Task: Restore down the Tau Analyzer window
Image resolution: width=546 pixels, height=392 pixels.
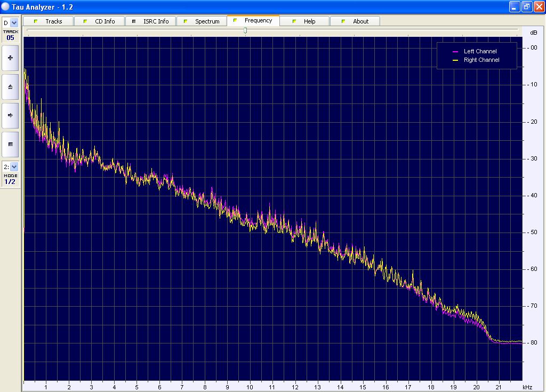Action: point(526,6)
